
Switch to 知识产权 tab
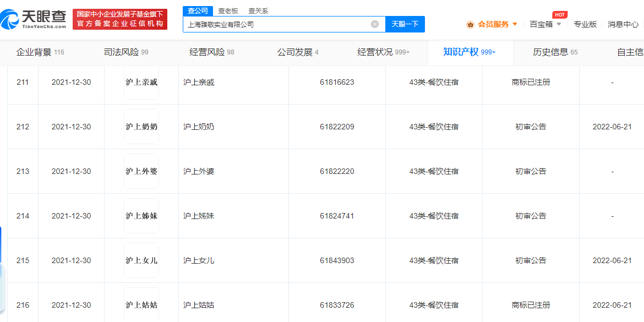point(470,52)
